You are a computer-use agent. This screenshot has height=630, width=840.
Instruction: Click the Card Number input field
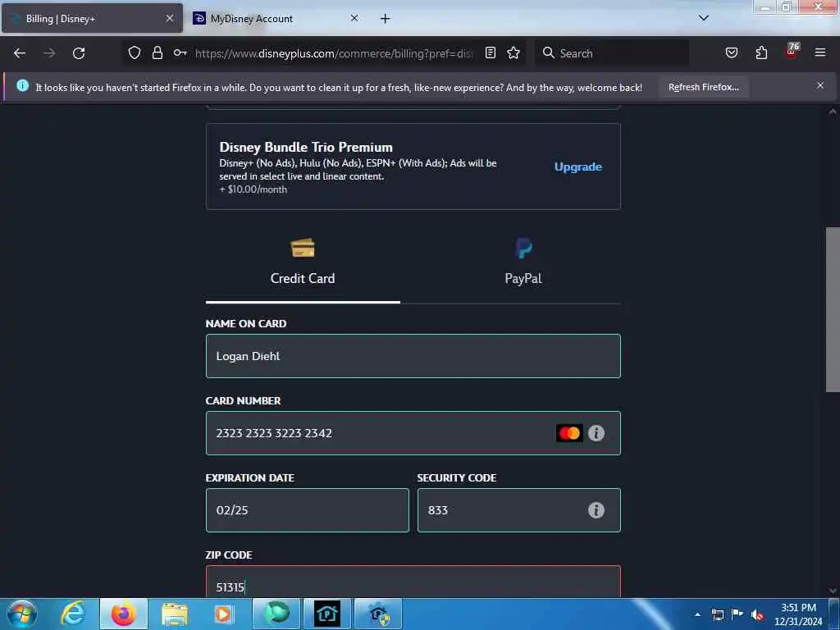(x=413, y=433)
